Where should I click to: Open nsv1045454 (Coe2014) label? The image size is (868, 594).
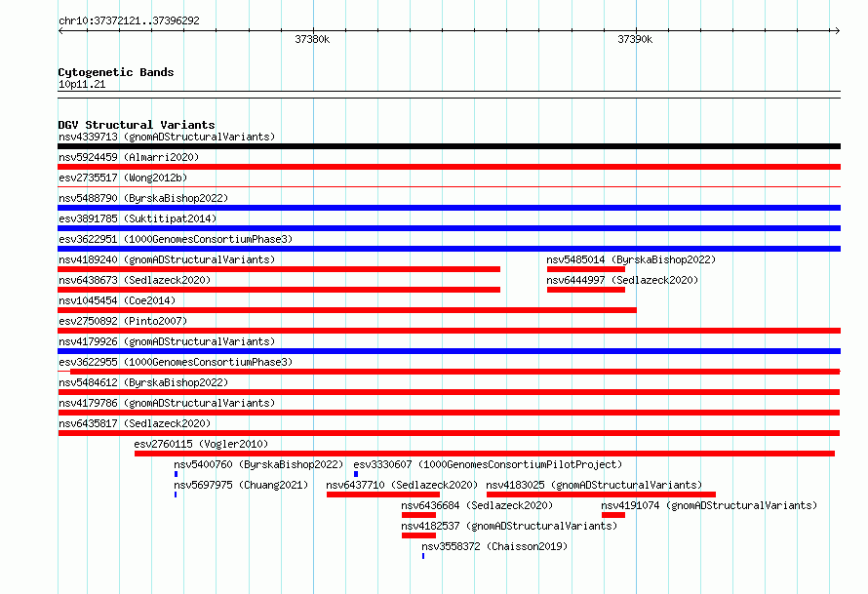coord(117,300)
